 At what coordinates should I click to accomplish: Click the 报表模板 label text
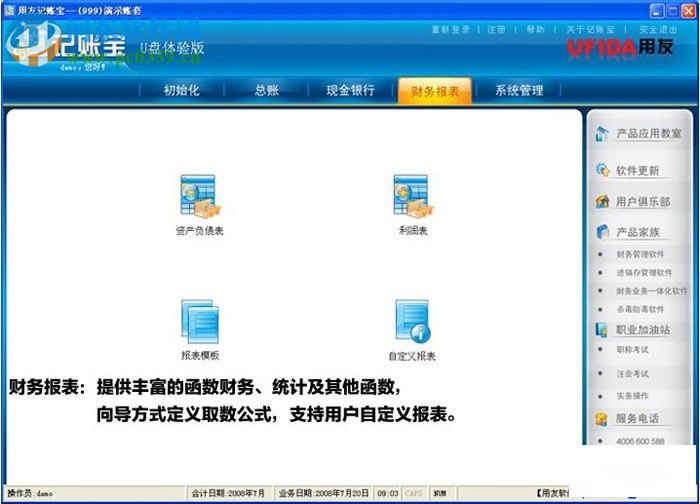[x=200, y=356]
